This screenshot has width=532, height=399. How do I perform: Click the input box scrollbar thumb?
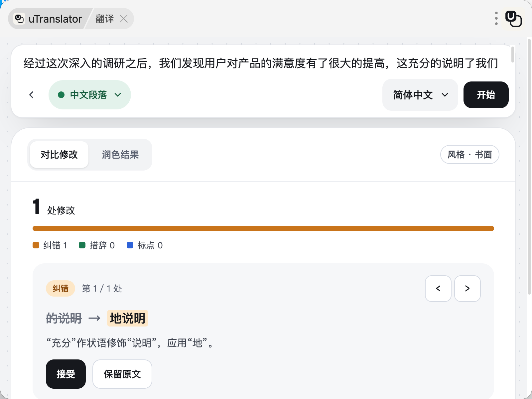point(513,54)
